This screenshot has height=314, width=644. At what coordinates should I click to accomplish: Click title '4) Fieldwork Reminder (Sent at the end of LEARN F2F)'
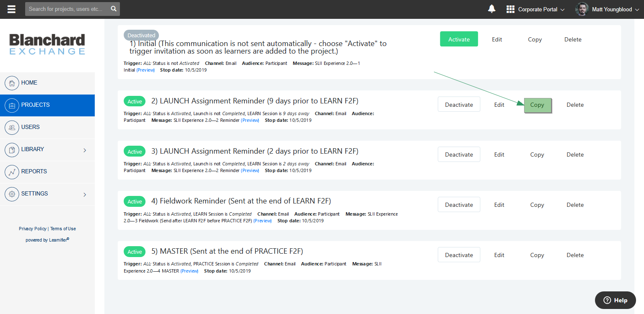(x=241, y=201)
